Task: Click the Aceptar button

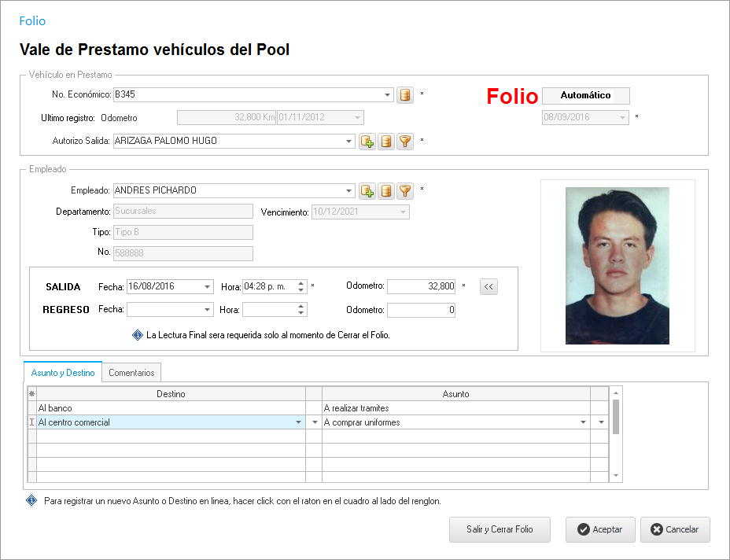Action: 600,529
